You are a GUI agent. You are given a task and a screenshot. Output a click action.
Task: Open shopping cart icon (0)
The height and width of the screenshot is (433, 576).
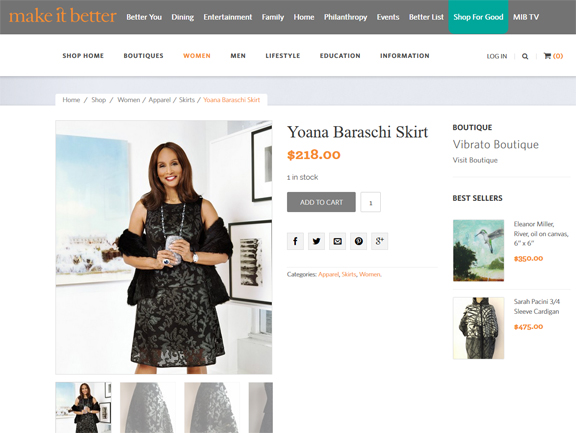pyautogui.click(x=553, y=56)
